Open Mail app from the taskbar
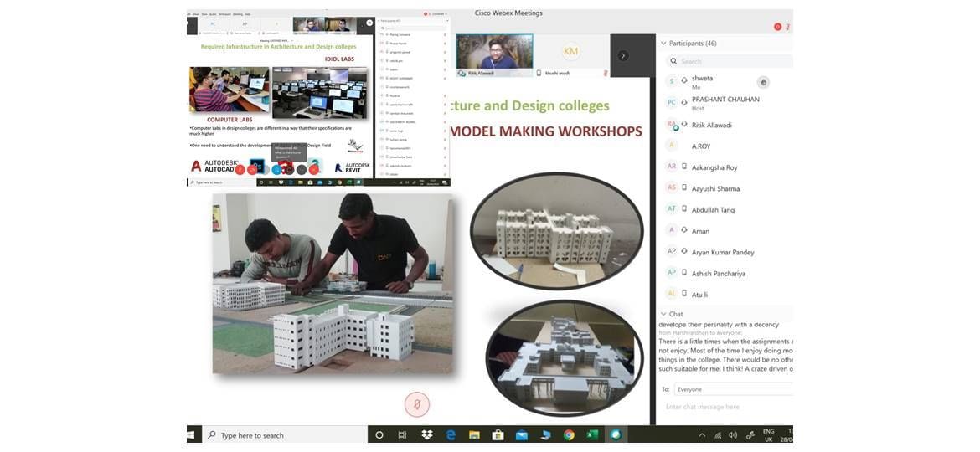This screenshot has width=980, height=452. tap(522, 435)
